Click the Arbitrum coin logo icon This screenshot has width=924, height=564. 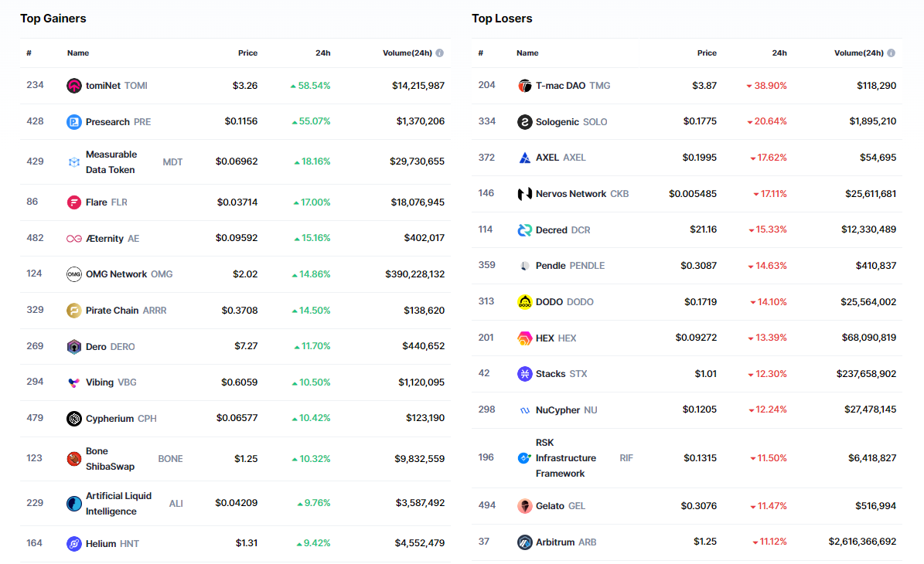[524, 542]
